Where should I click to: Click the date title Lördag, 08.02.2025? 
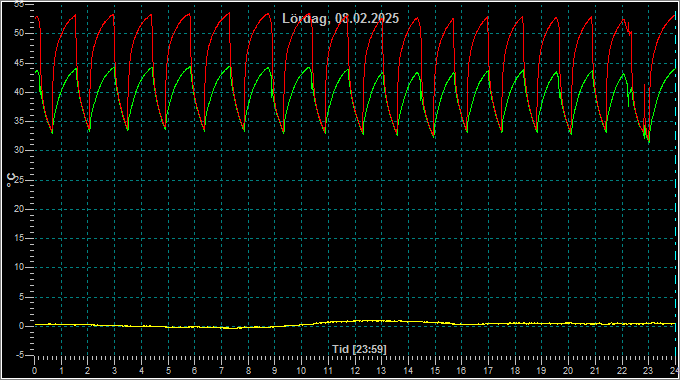pyautogui.click(x=340, y=19)
